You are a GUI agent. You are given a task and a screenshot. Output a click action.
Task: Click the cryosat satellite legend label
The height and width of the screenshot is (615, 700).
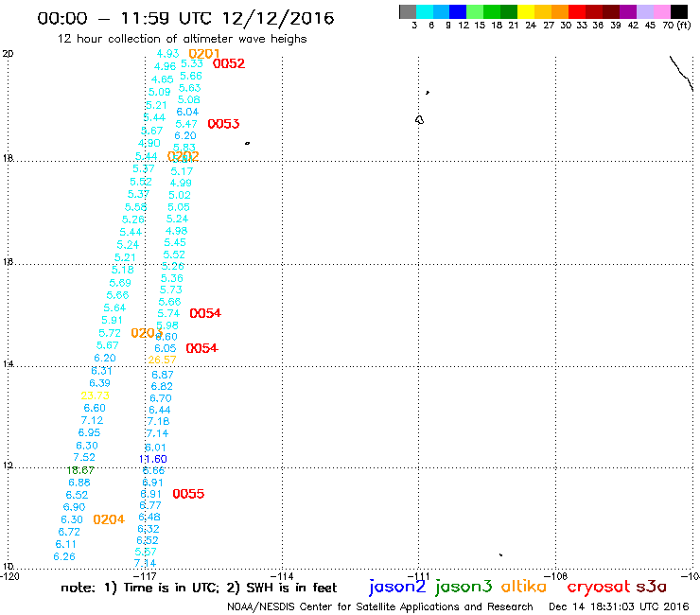coord(598,588)
